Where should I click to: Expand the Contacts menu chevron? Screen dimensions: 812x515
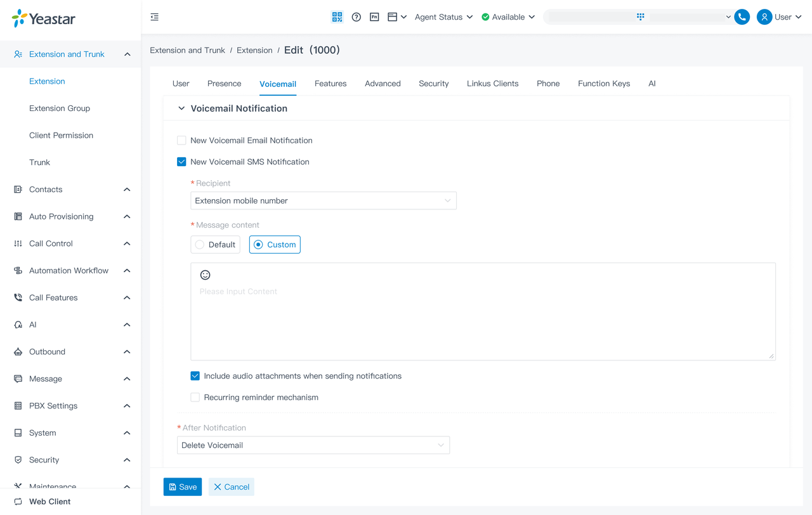point(127,190)
